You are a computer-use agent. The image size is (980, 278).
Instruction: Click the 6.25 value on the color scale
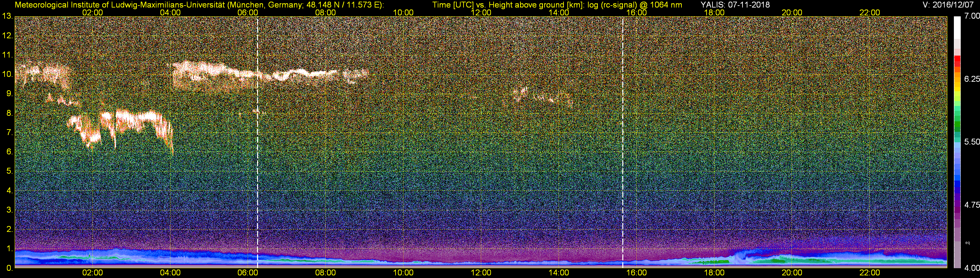[x=972, y=79]
